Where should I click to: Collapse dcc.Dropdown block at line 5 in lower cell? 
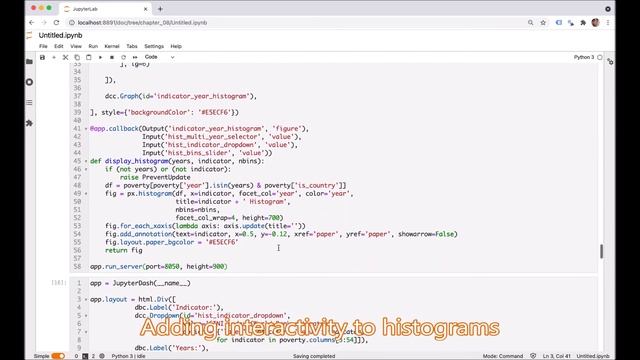[x=86, y=316]
